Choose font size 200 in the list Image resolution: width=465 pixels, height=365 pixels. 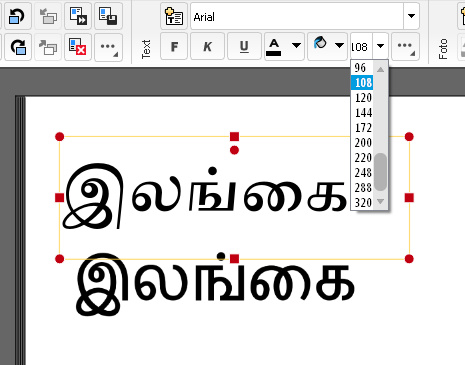pyautogui.click(x=362, y=143)
